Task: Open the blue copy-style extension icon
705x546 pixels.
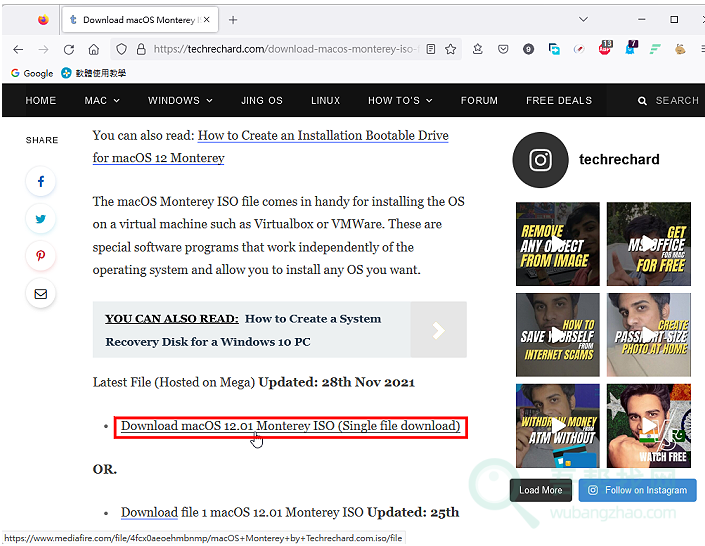Action: coord(554,49)
